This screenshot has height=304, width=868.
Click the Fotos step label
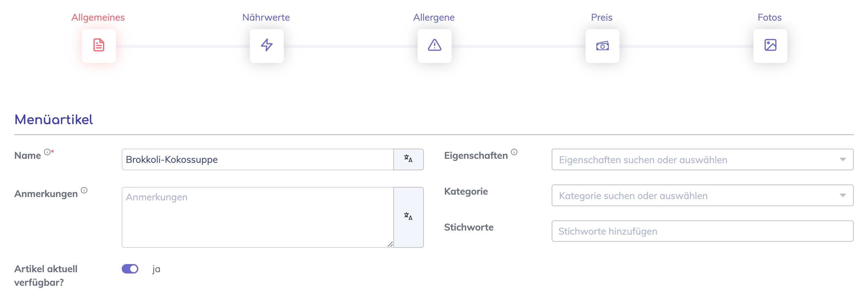[769, 17]
